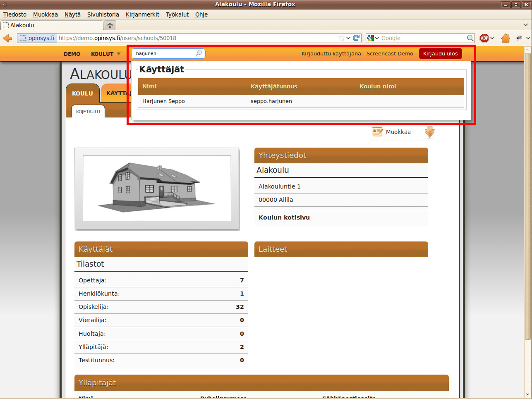Image resolution: width=532 pixels, height=399 pixels.
Task: Open the Työkalut menu
Action: point(177,14)
